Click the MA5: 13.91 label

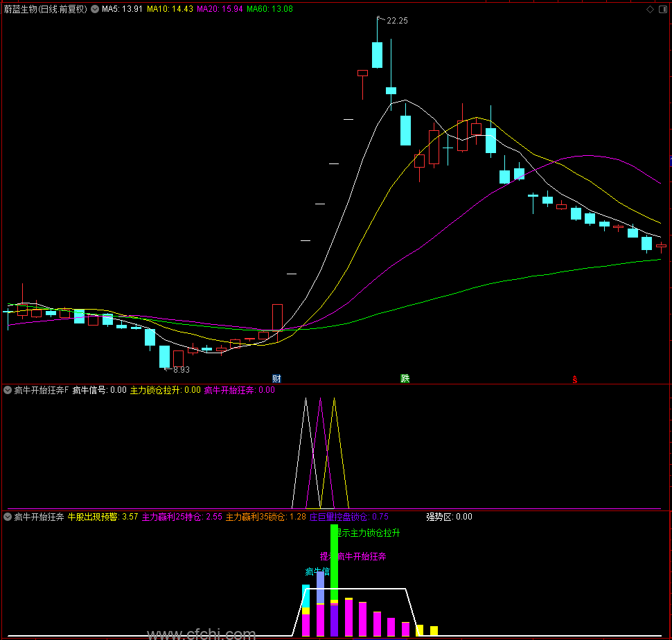click(122, 9)
